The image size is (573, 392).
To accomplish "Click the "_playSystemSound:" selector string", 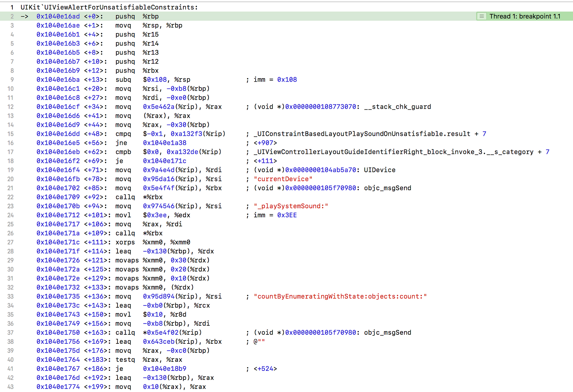I will coord(291,206).
